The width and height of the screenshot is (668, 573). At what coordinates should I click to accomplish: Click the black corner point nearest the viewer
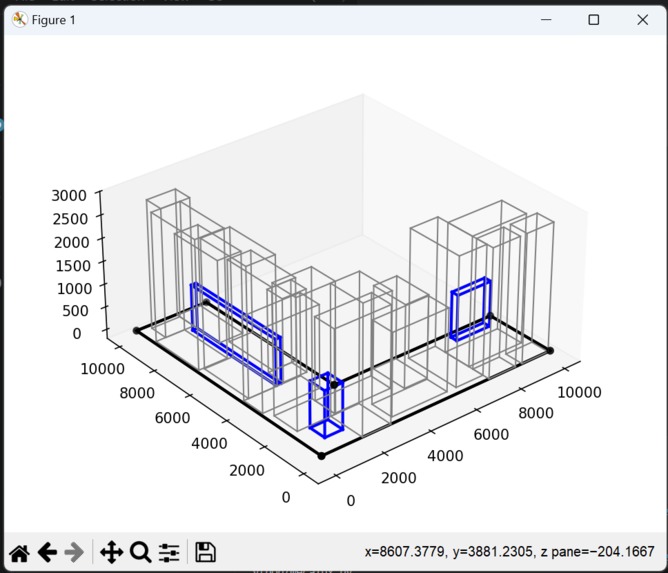[x=322, y=456]
